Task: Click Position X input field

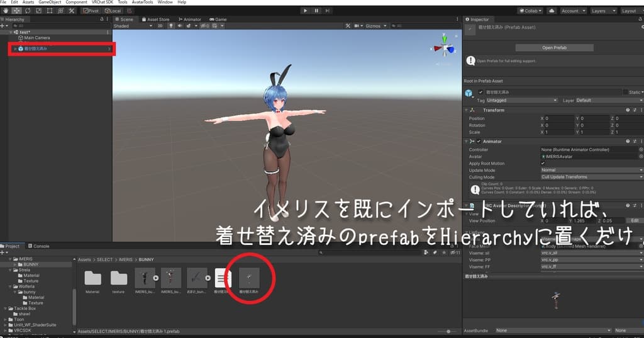Action: [x=559, y=118]
